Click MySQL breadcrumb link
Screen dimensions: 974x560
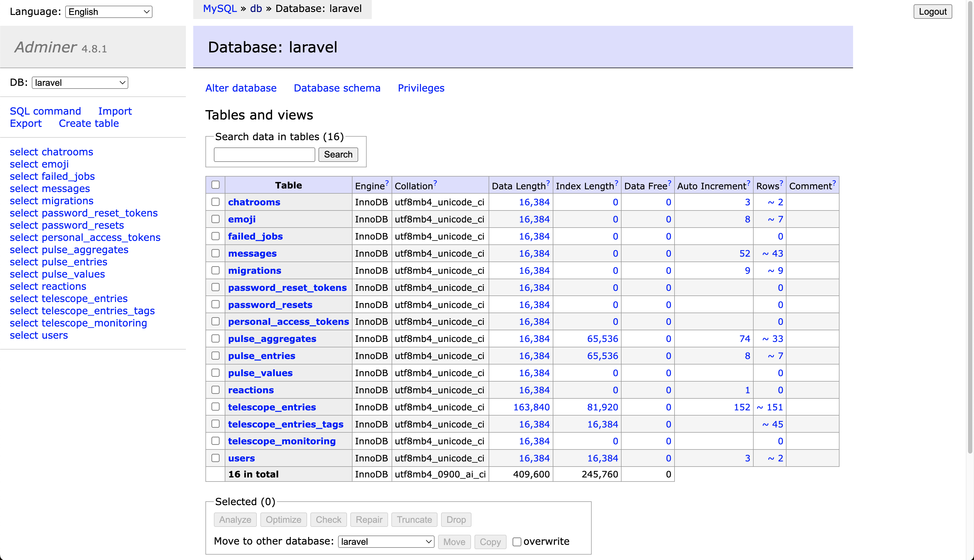click(x=220, y=8)
